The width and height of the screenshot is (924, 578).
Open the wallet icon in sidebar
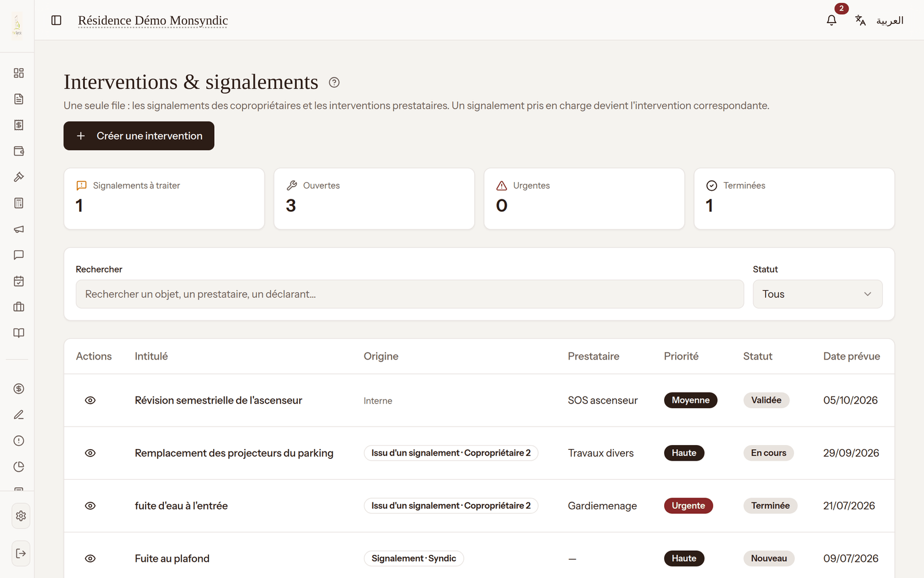(18, 151)
